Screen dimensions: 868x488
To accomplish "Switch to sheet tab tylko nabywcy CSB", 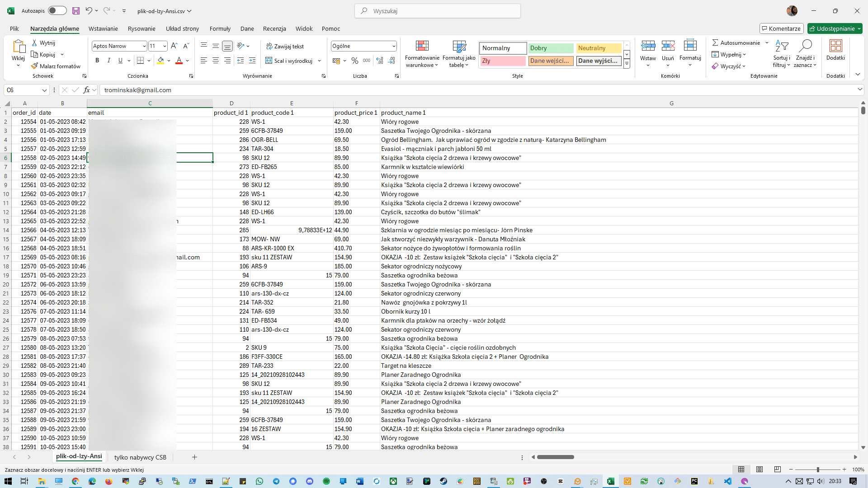I will click(140, 457).
